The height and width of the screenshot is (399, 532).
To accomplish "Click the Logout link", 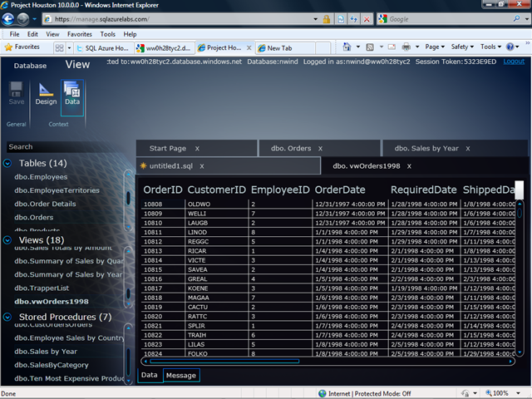I will pyautogui.click(x=513, y=62).
